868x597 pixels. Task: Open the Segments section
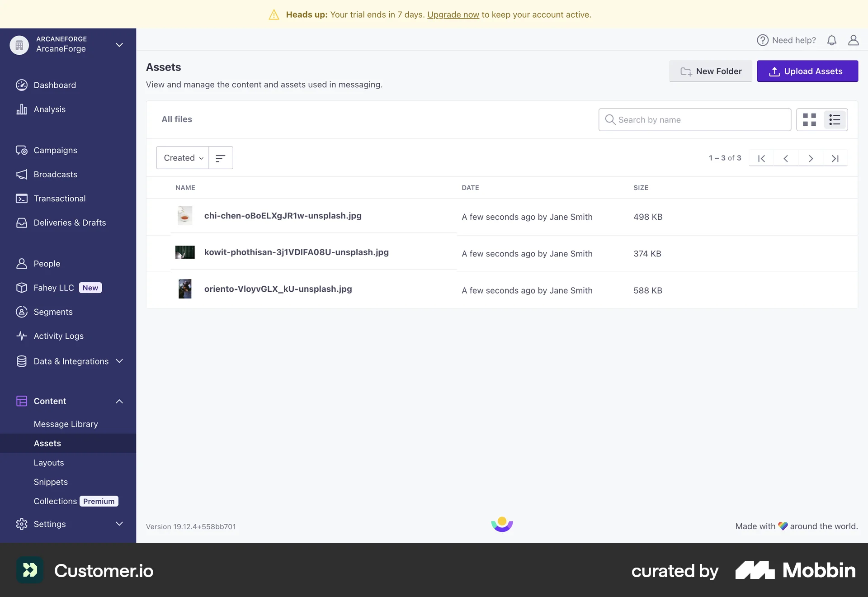pyautogui.click(x=53, y=312)
